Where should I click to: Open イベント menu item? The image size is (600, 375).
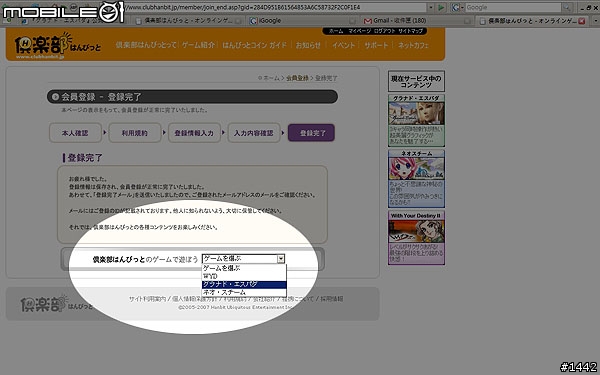coord(343,45)
